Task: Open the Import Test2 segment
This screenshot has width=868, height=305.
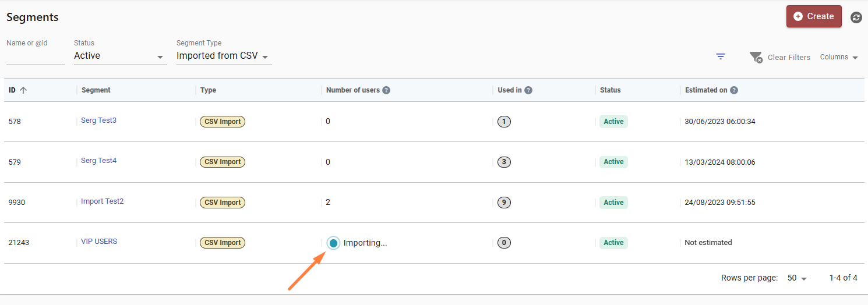Action: (102, 201)
